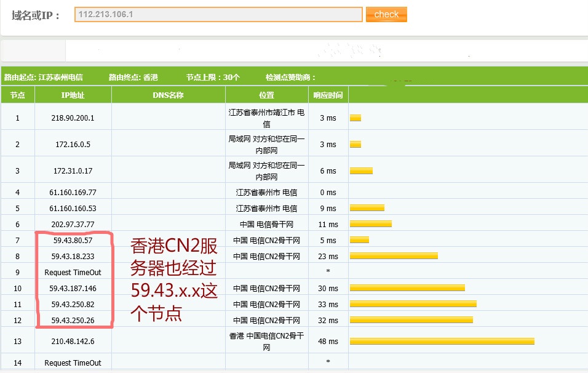Click IP 61.160.169.77 in hop 4
This screenshot has width=588, height=373.
pyautogui.click(x=73, y=193)
